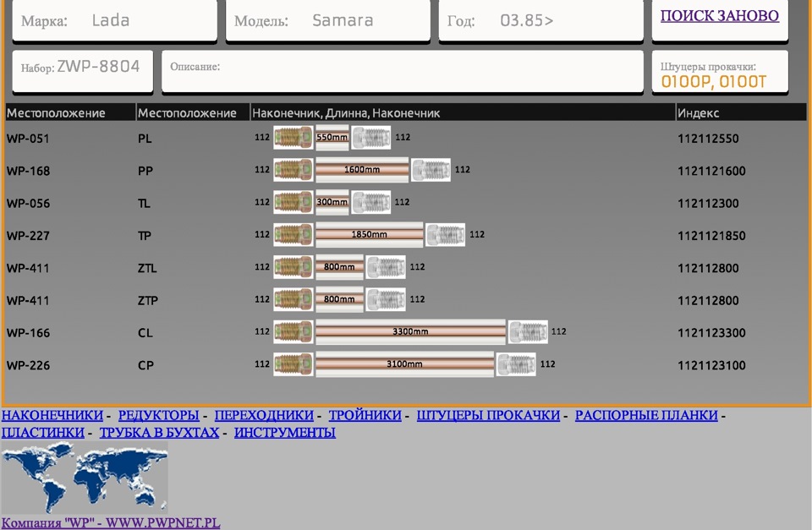Click the copper fitting icon in the ZTL row
This screenshot has width=812, height=530.
[294, 267]
